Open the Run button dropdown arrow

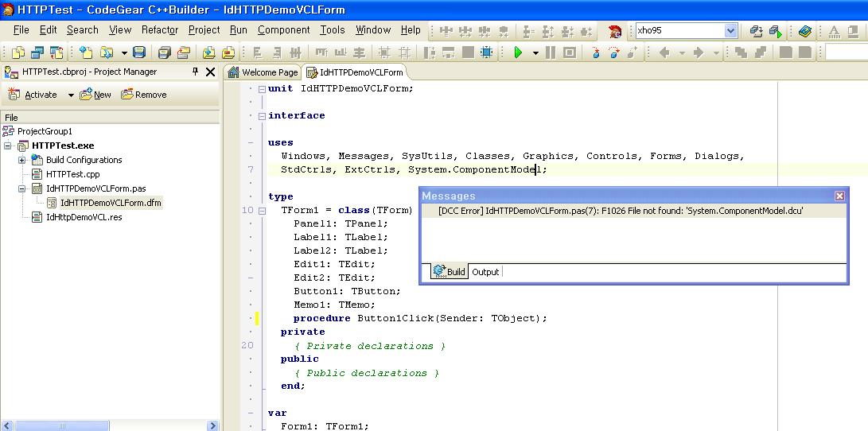pyautogui.click(x=535, y=53)
